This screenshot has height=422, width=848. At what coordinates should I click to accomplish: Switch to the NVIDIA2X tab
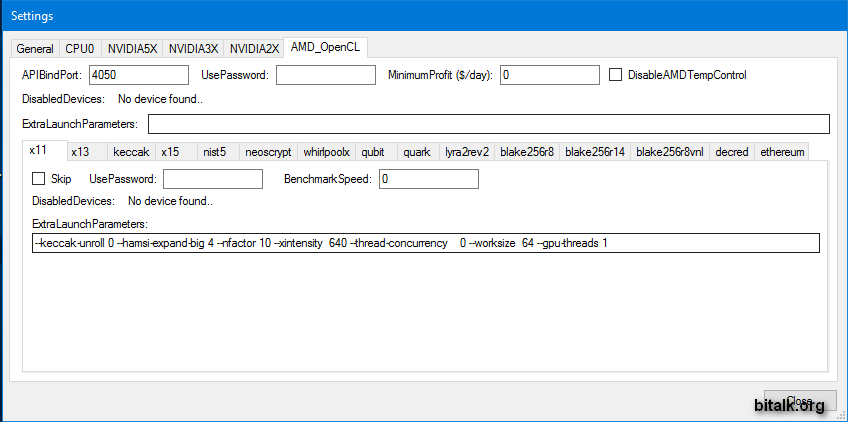(x=254, y=48)
